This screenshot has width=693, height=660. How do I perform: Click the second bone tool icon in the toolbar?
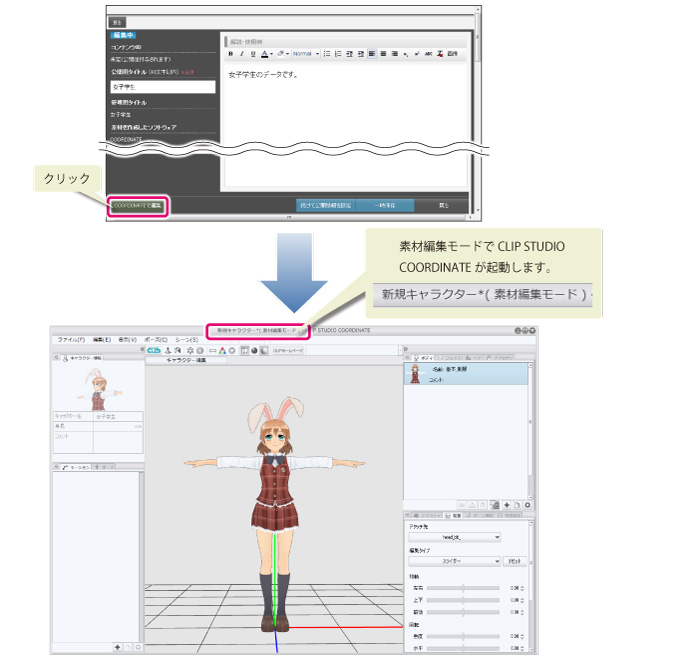[177, 351]
